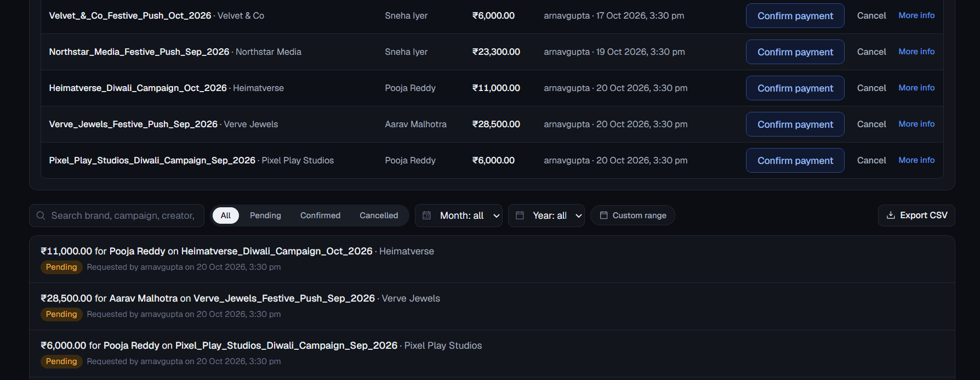Click the Custom range calendar icon
This screenshot has width=980, height=380.
[603, 215]
